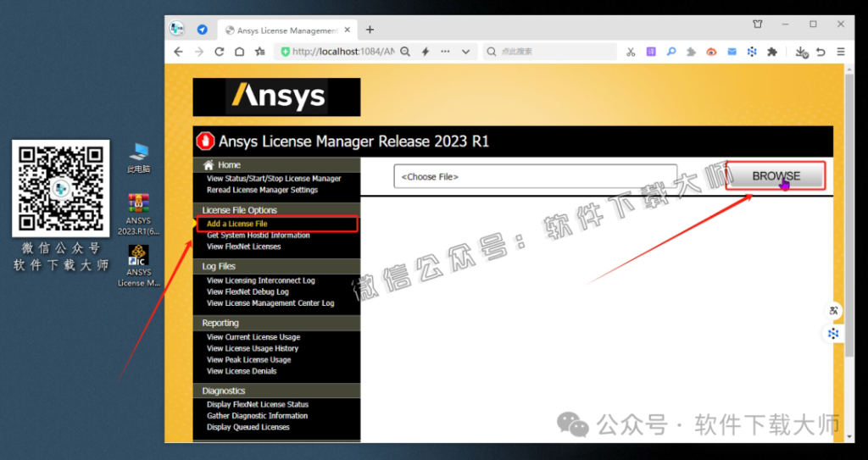
Task: Click the Diagnostics section header
Action: 276,391
